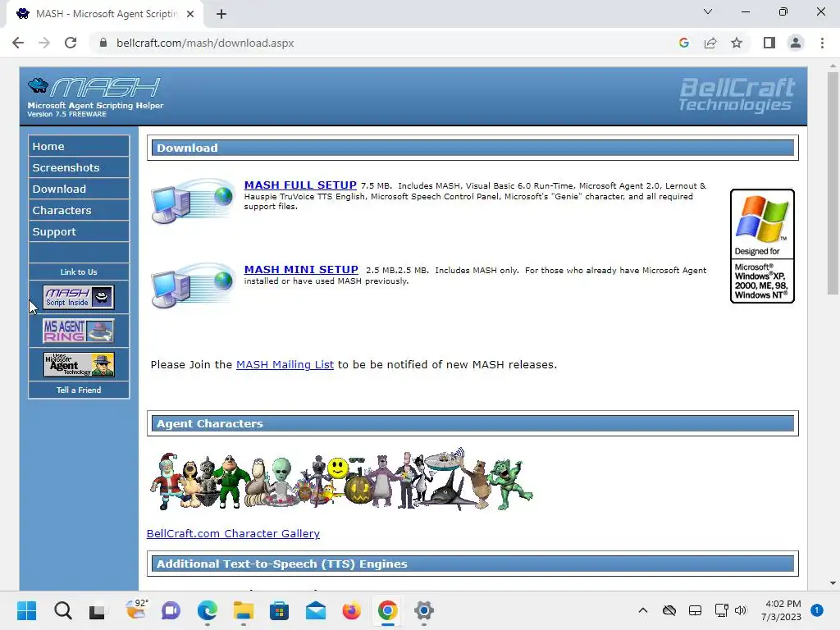Show hidden system tray icons
Viewport: 840px width, 630px height.
coord(643,610)
